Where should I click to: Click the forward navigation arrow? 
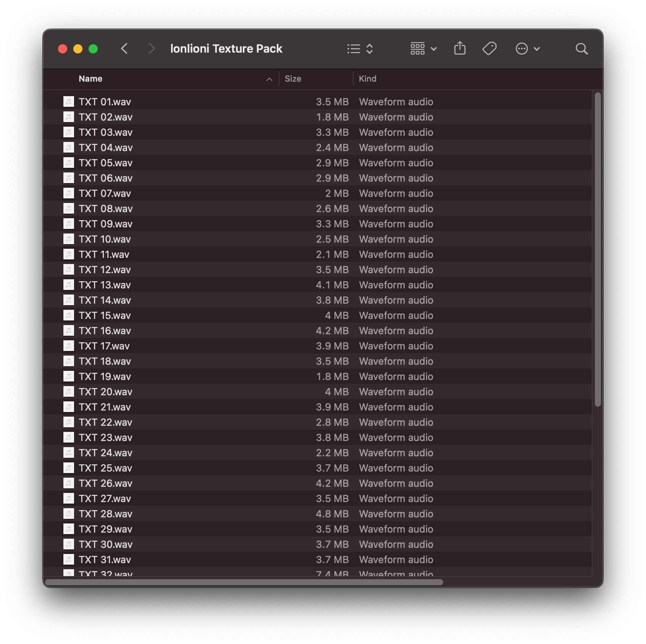pos(152,49)
